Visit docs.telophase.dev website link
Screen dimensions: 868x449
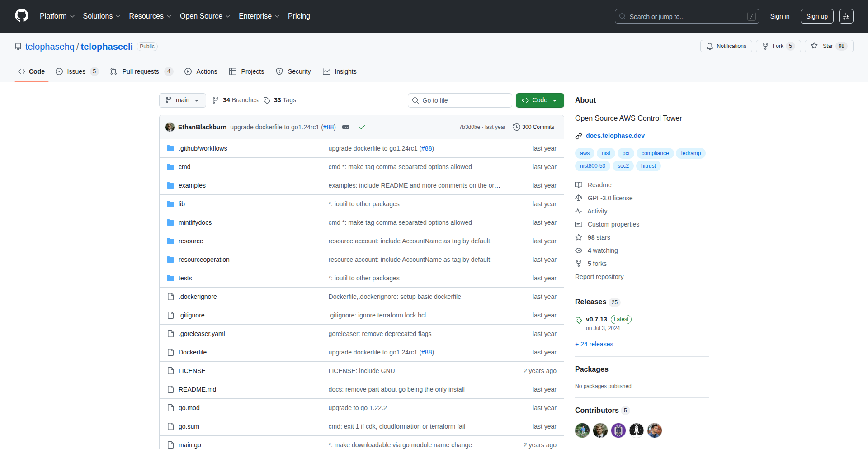tap(615, 136)
